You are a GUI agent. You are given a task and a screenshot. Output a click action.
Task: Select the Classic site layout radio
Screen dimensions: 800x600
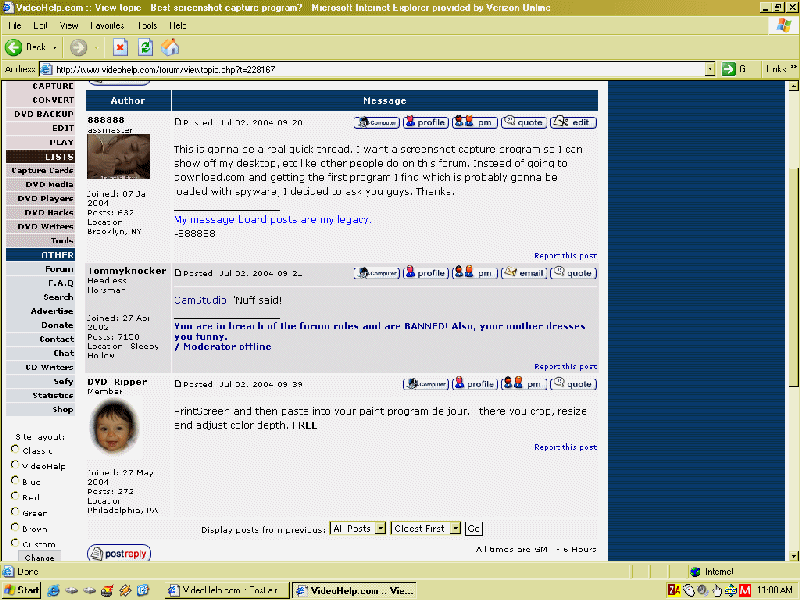[15, 449]
